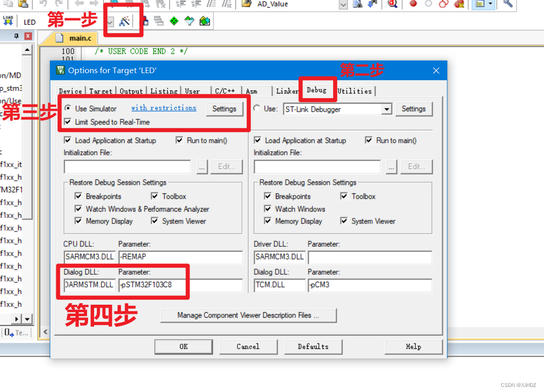544x392 pixels.
Task: Click the comment selection icon
Action: [211, 4]
